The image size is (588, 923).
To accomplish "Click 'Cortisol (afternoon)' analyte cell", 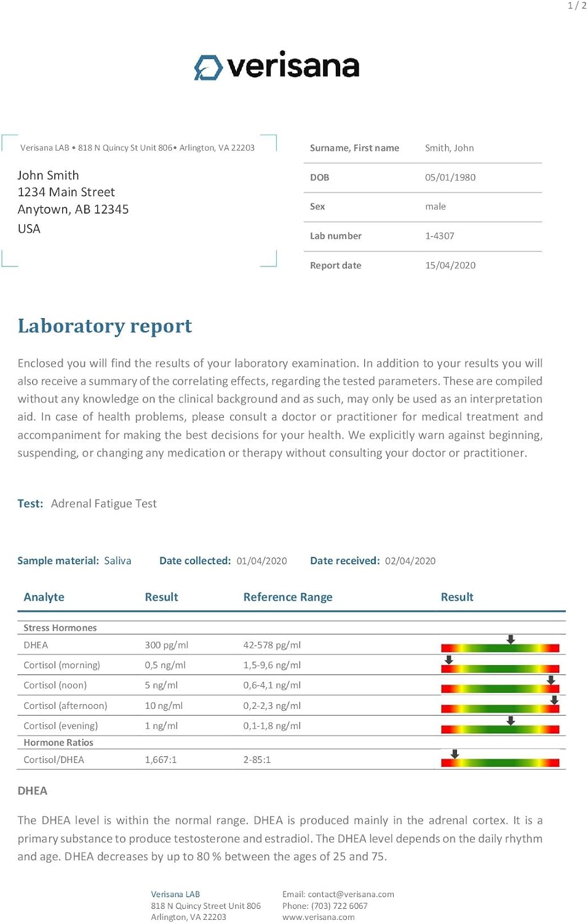I will point(65,706).
